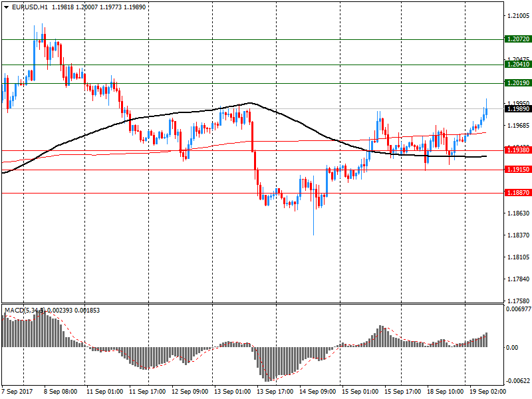Click the 1.18370 price scale value

[519, 235]
